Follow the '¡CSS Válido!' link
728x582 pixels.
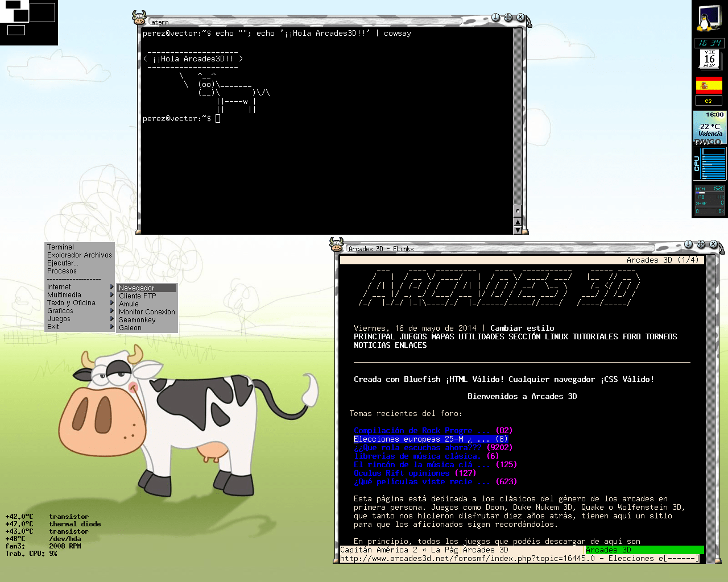627,380
